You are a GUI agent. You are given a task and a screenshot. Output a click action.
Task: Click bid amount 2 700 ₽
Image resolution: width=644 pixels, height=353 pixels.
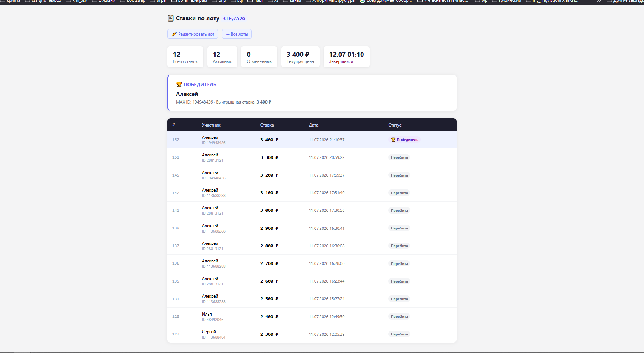(x=269, y=263)
